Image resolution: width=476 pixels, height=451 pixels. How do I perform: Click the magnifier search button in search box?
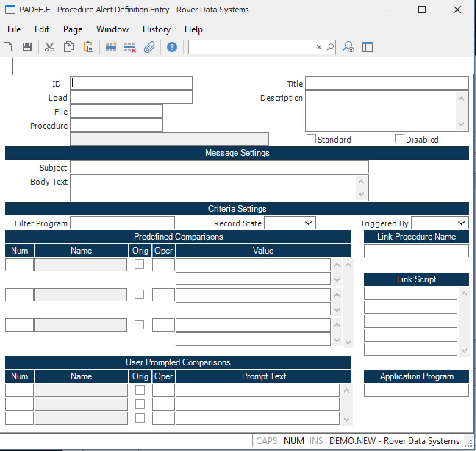[330, 47]
